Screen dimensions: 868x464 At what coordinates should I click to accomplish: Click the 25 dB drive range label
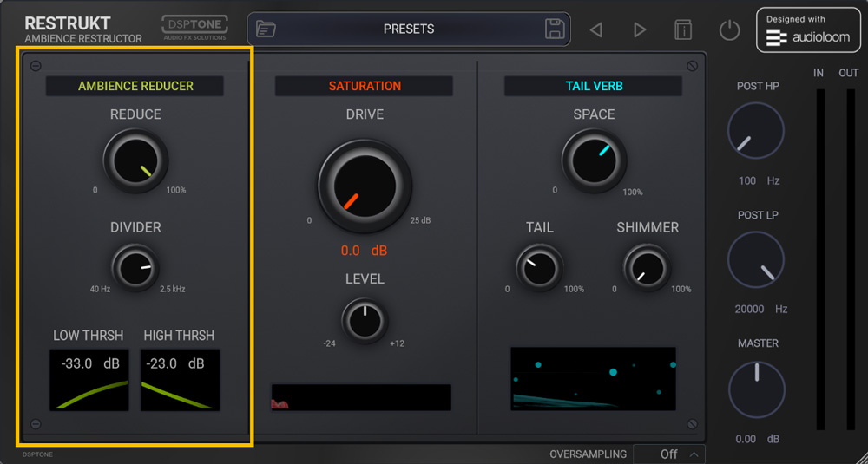pyautogui.click(x=420, y=220)
